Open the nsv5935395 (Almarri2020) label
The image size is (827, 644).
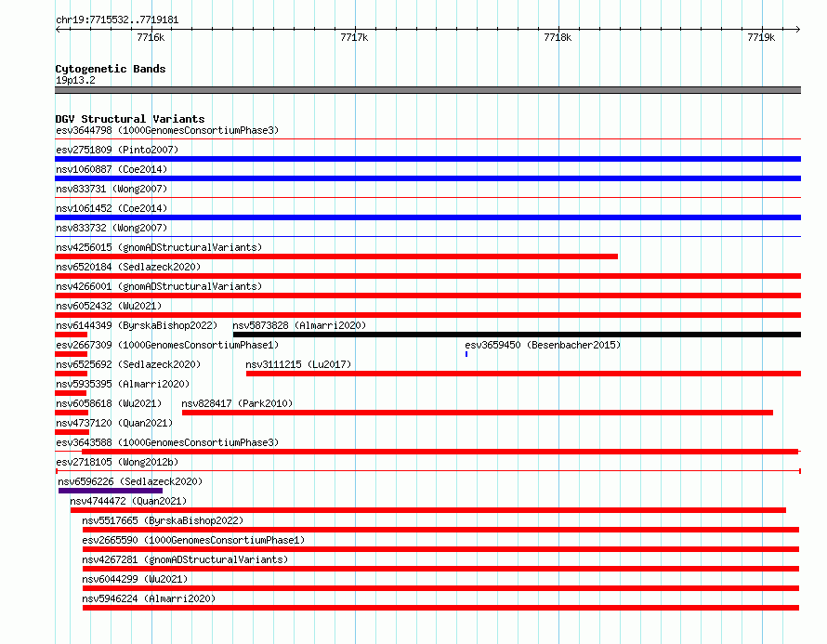point(123,384)
